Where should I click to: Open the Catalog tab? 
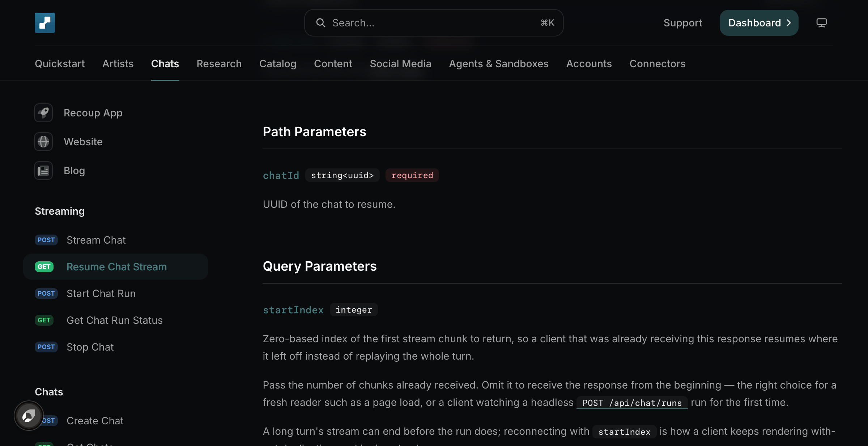click(x=278, y=64)
